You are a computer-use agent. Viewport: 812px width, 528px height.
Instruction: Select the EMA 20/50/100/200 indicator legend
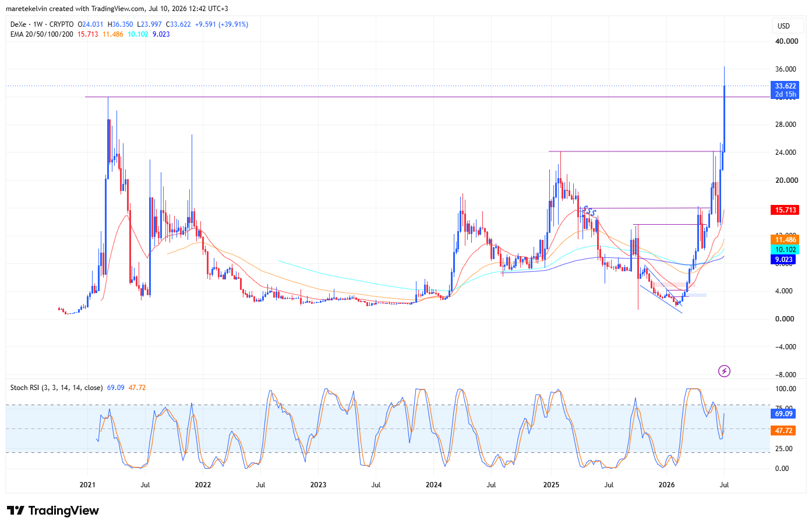(x=42, y=34)
